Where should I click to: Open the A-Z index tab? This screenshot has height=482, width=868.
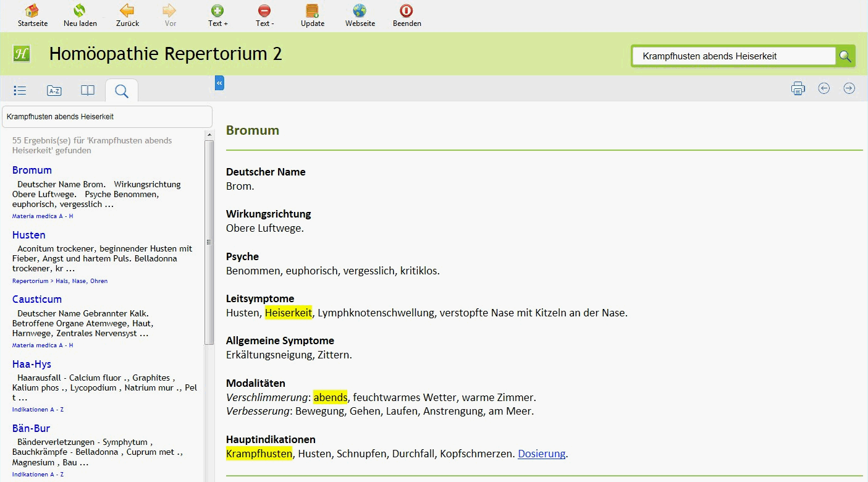(54, 91)
